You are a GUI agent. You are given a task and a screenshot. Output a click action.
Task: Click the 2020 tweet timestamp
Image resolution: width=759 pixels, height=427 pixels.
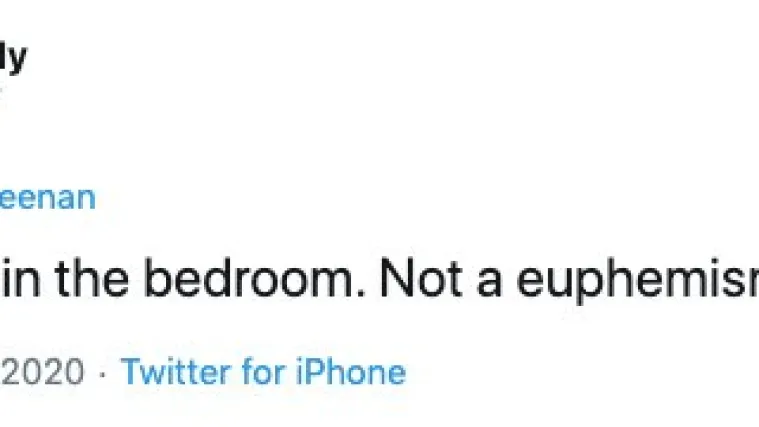point(42,372)
